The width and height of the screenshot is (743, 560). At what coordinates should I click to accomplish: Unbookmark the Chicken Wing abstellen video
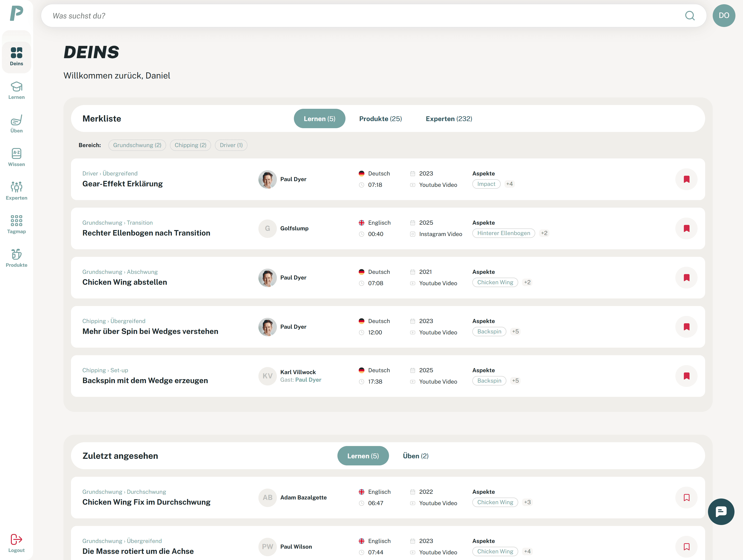(x=687, y=278)
